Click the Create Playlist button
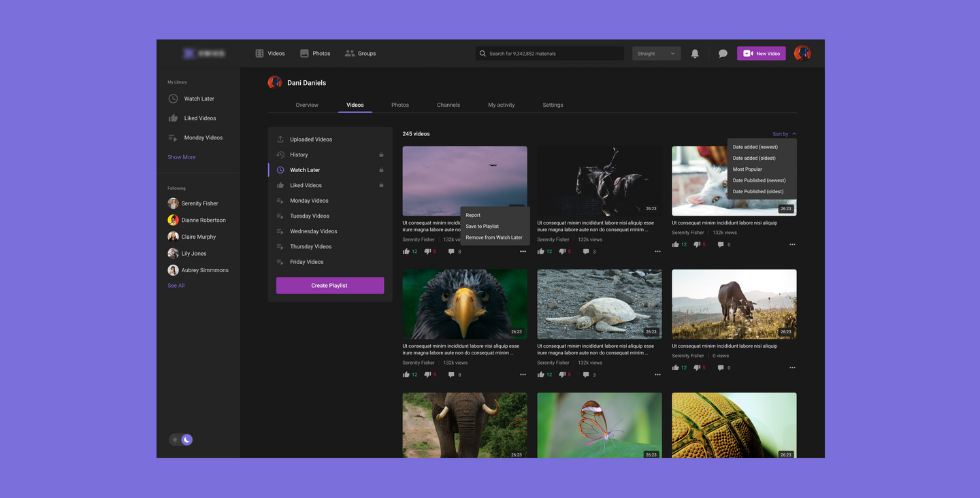The width and height of the screenshot is (980, 498). click(330, 286)
